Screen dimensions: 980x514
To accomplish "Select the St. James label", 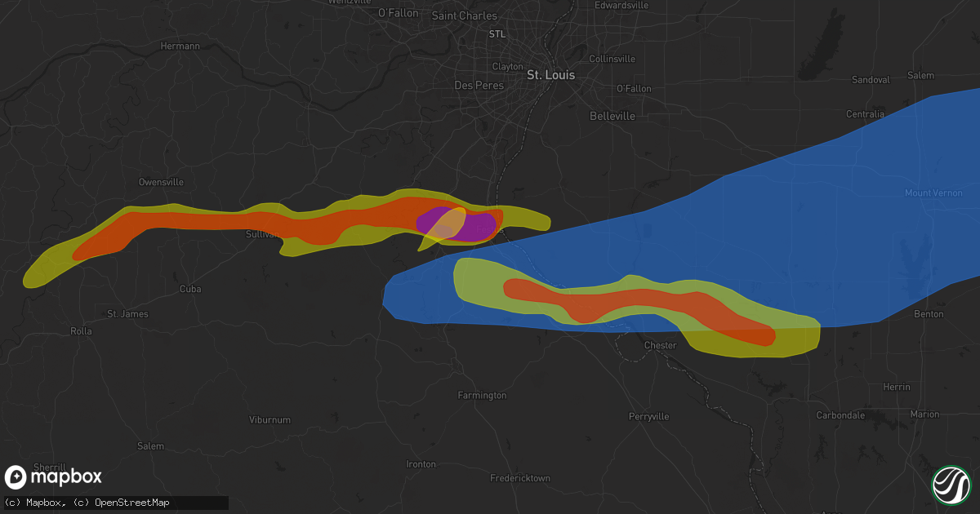I will coord(127,314).
